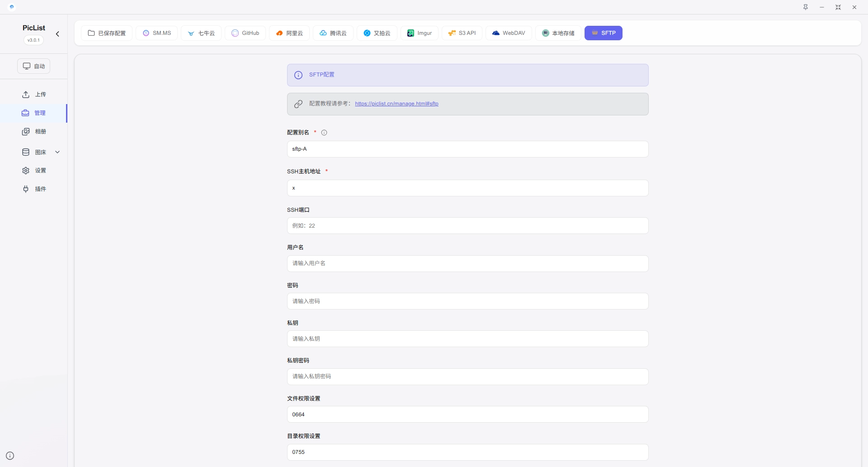Open the 上传 upload page

[x=34, y=94]
